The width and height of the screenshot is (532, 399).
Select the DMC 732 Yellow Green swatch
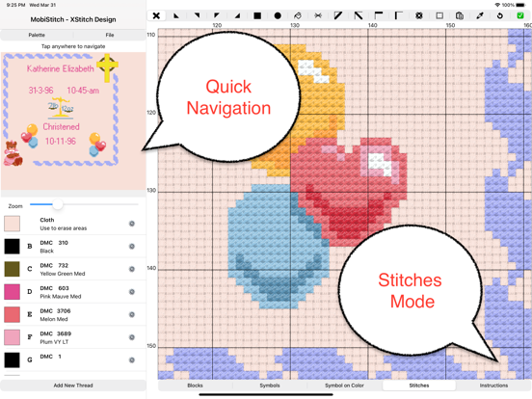point(12,269)
